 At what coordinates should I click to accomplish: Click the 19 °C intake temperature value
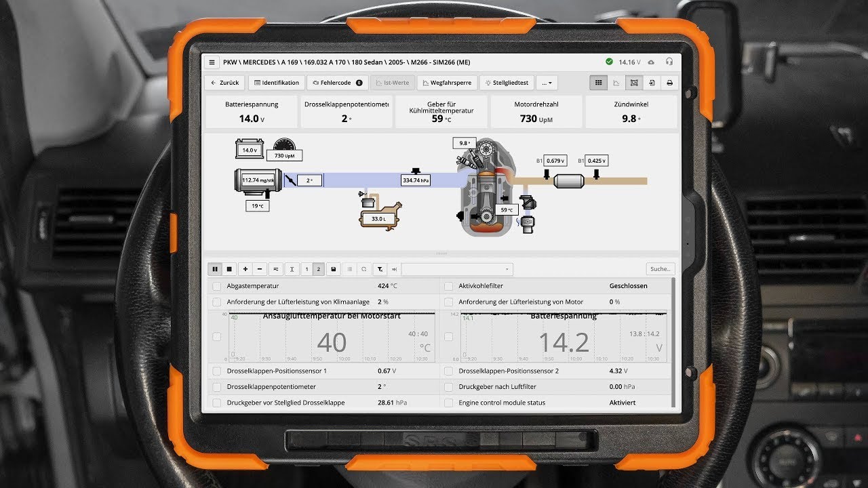click(x=257, y=205)
